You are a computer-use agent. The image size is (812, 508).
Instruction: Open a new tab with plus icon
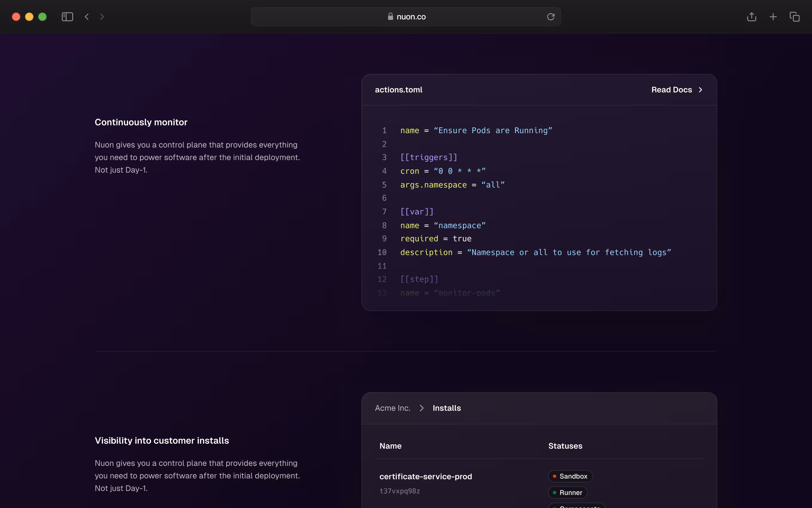click(x=773, y=17)
